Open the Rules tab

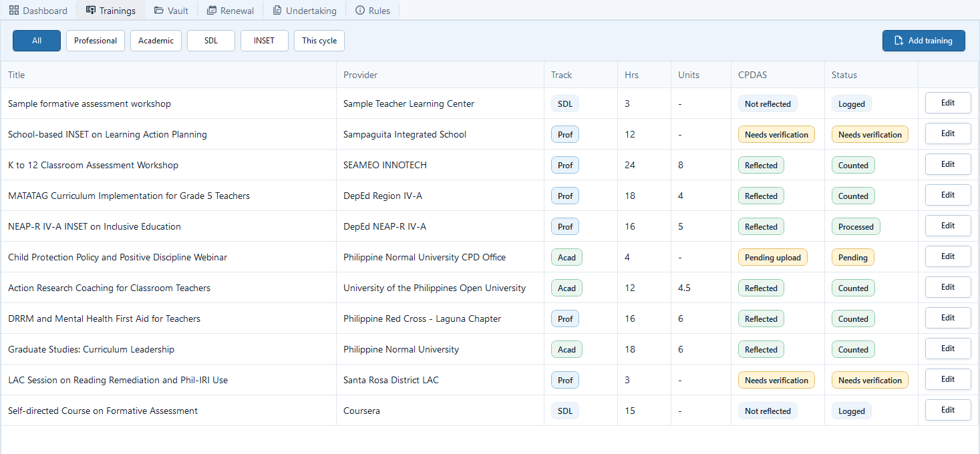(373, 11)
